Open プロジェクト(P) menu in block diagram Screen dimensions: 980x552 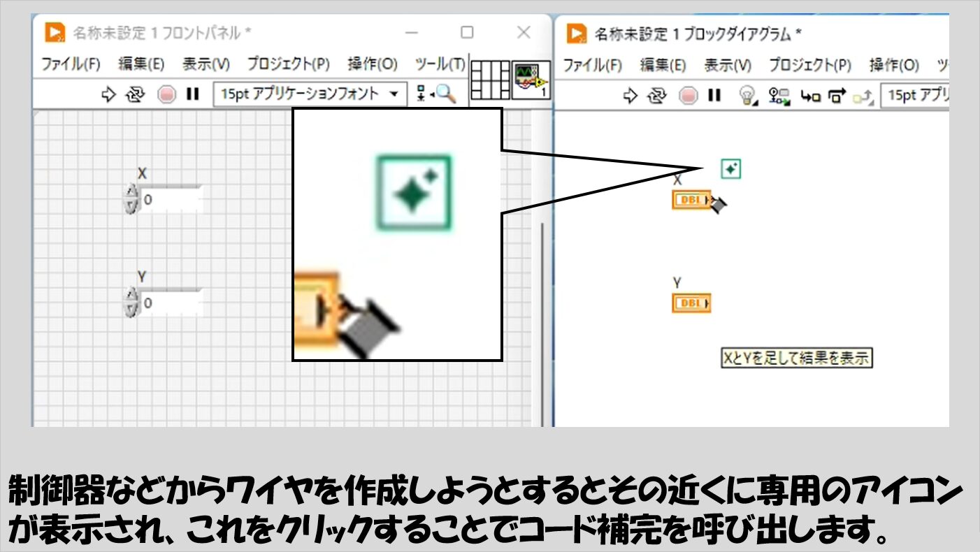(x=810, y=65)
